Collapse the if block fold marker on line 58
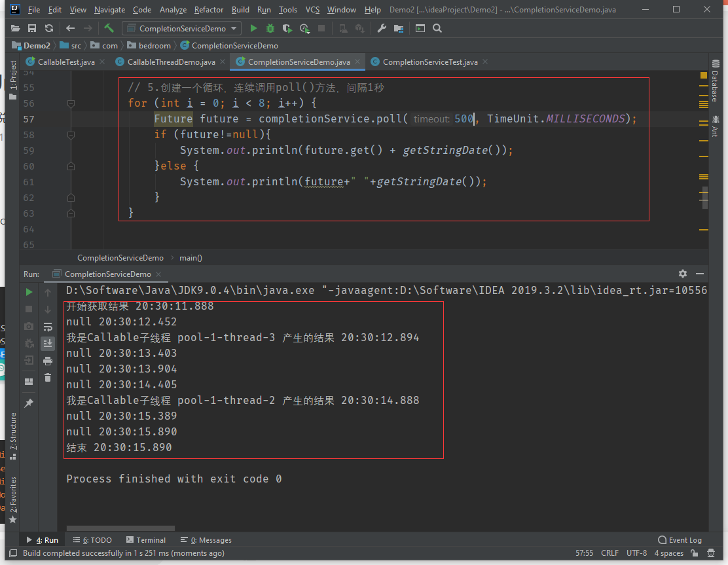 pyautogui.click(x=71, y=135)
